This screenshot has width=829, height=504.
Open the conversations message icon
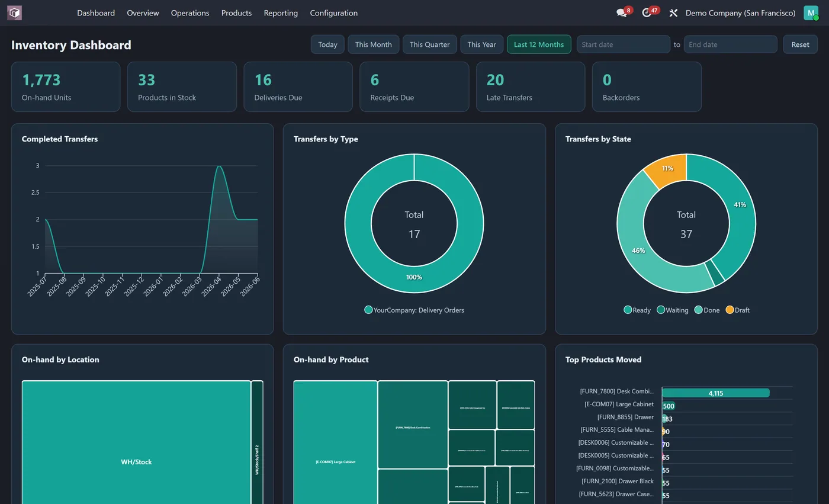[621, 12]
